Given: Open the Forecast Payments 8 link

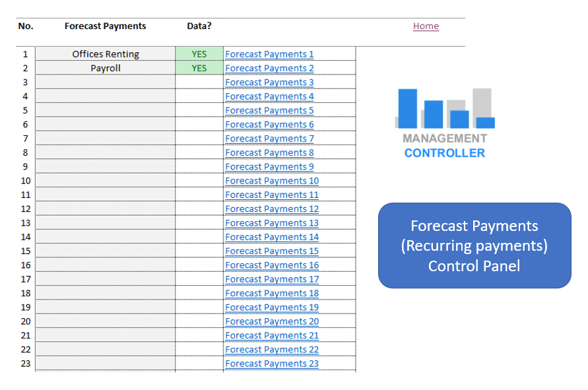Looking at the screenshot, I should (269, 152).
